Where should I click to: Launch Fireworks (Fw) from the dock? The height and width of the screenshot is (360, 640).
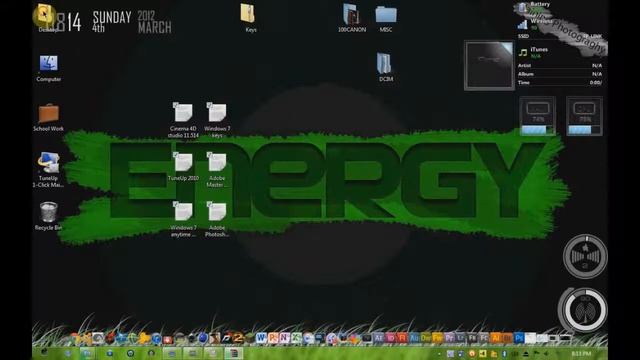pyautogui.click(x=438, y=338)
